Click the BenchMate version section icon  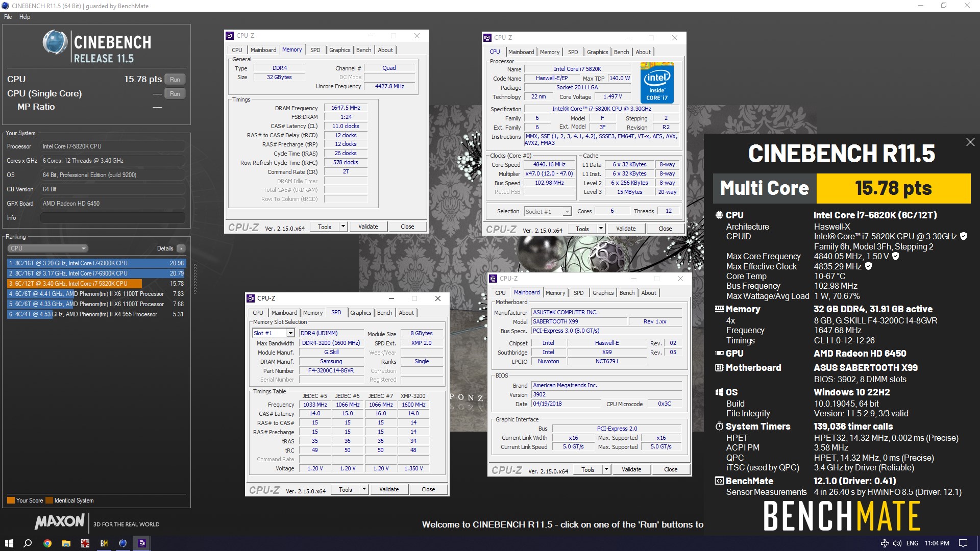point(719,481)
